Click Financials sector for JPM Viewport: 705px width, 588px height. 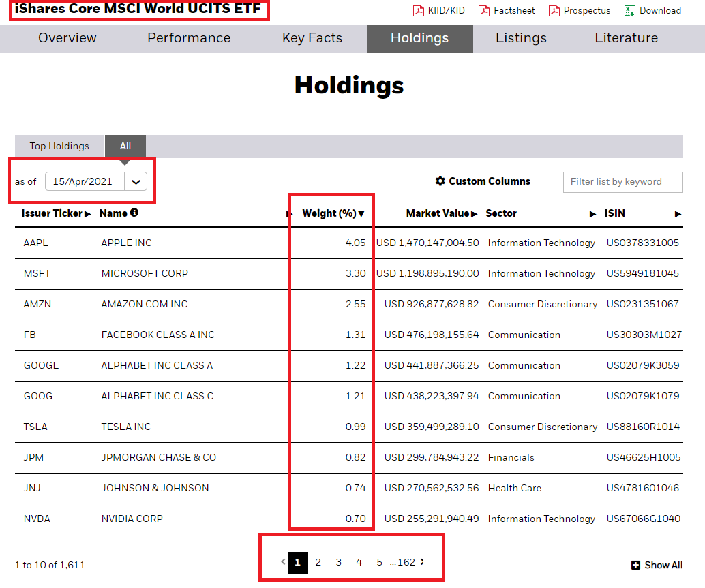pyautogui.click(x=511, y=457)
